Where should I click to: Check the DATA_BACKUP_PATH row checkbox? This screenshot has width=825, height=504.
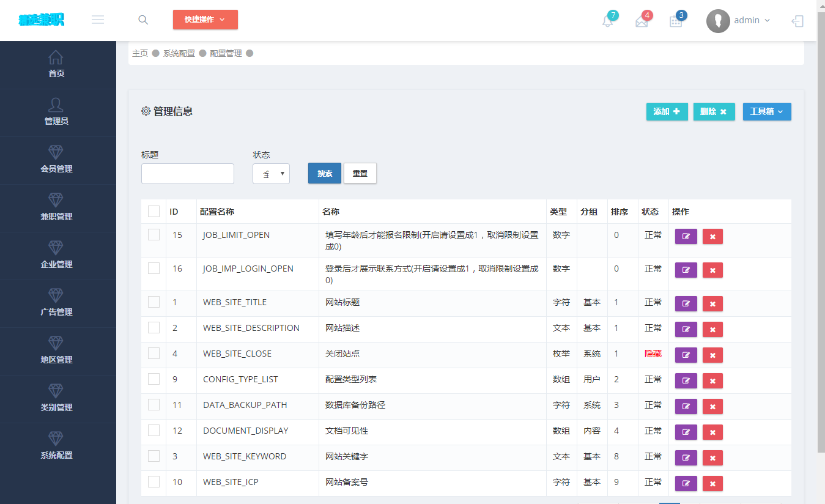[x=154, y=404]
